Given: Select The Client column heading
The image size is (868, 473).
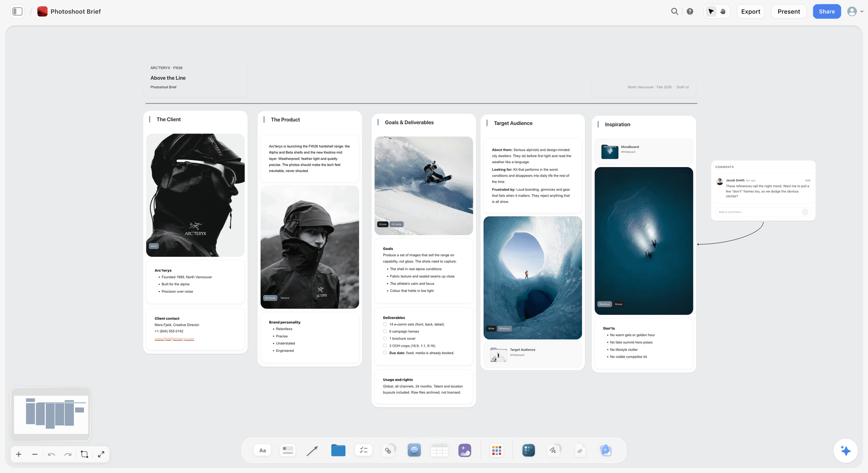Looking at the screenshot, I should (169, 120).
